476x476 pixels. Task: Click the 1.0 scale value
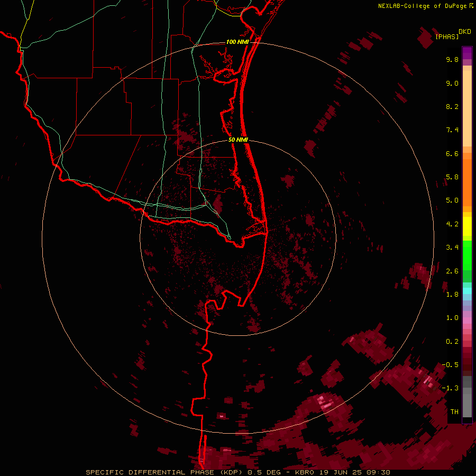[452, 318]
